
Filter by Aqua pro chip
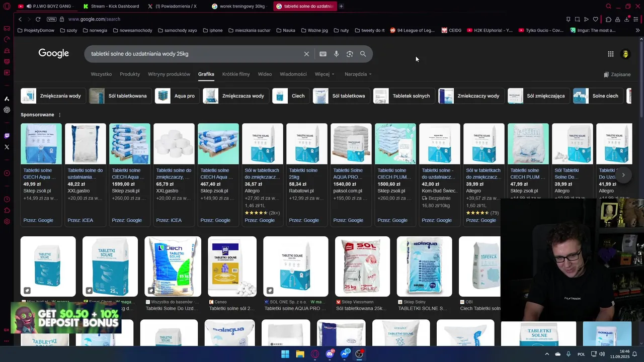[x=177, y=96]
